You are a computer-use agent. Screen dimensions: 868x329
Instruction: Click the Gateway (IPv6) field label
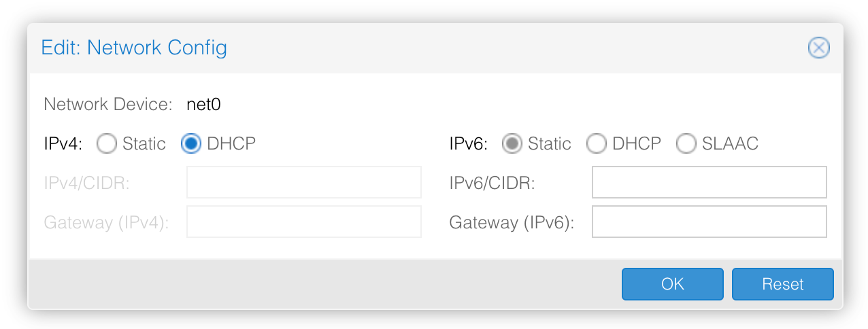click(512, 223)
